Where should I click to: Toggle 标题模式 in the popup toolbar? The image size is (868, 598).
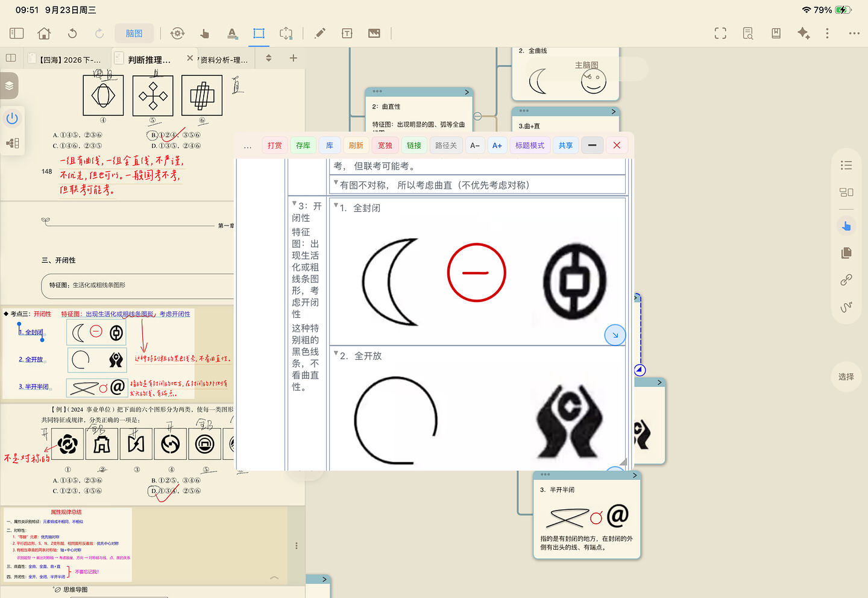530,145
